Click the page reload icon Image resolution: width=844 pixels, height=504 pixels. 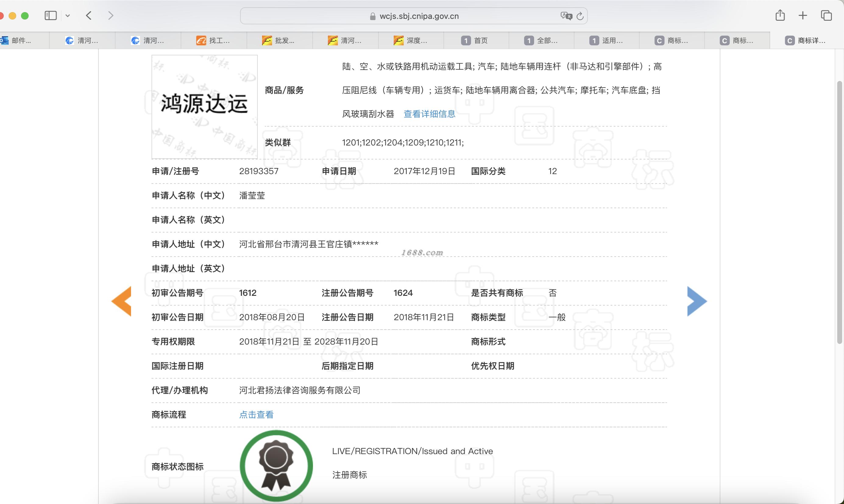580,16
